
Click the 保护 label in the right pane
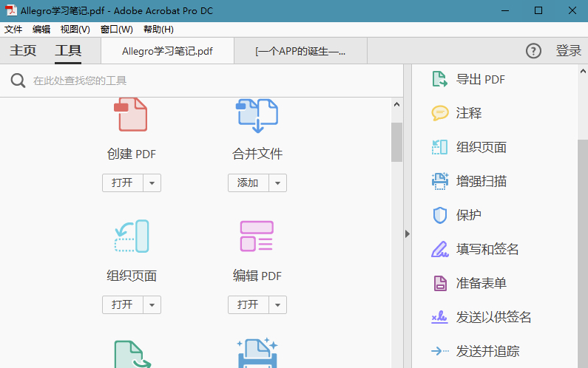pyautogui.click(x=469, y=215)
